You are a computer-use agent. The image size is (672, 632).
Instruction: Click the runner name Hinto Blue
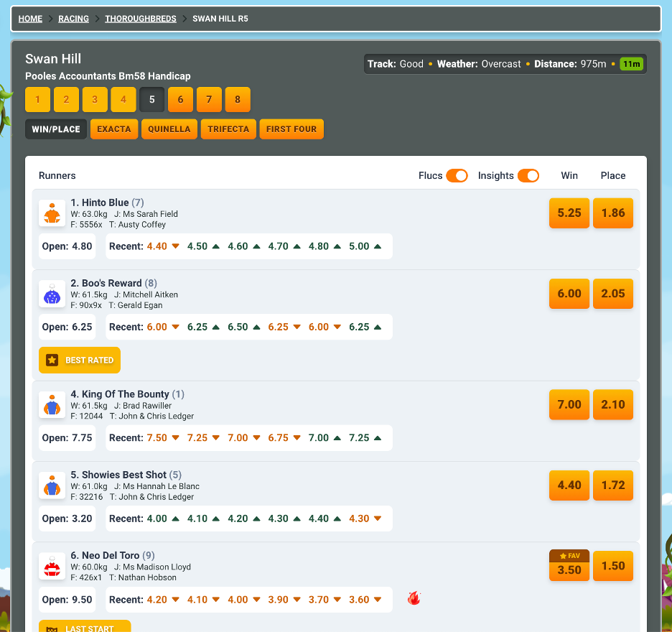(x=105, y=203)
